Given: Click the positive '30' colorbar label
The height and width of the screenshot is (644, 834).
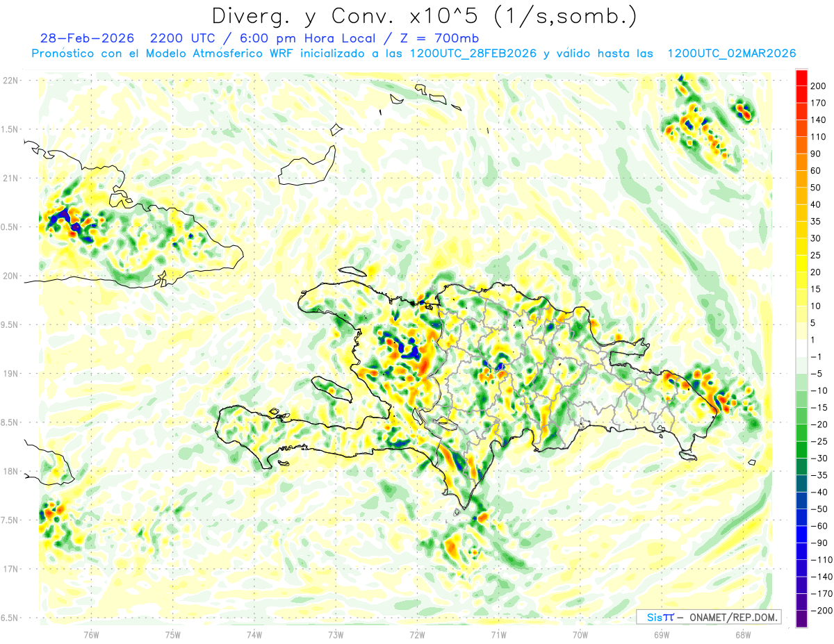Looking at the screenshot, I should point(817,238).
